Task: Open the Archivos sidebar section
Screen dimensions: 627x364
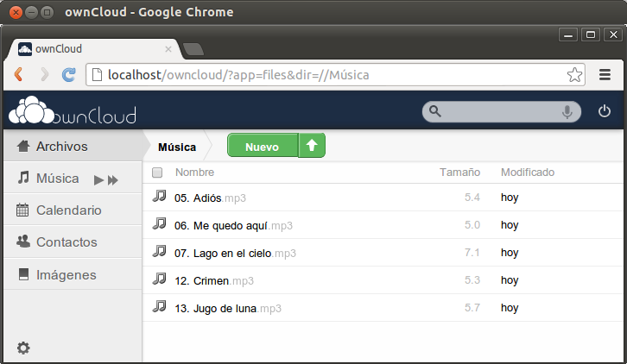Action: [x=73, y=147]
